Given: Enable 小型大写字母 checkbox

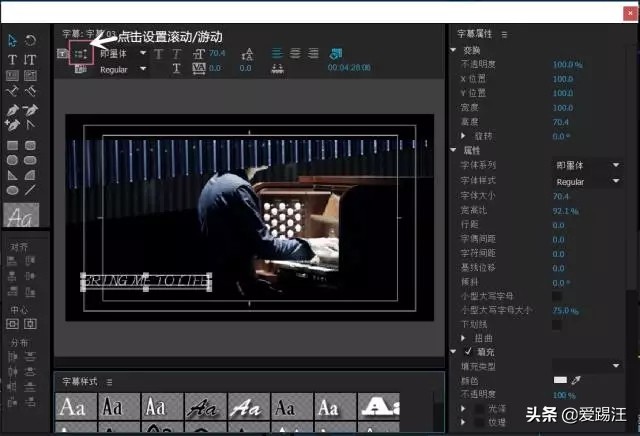Looking at the screenshot, I should pos(557,296).
